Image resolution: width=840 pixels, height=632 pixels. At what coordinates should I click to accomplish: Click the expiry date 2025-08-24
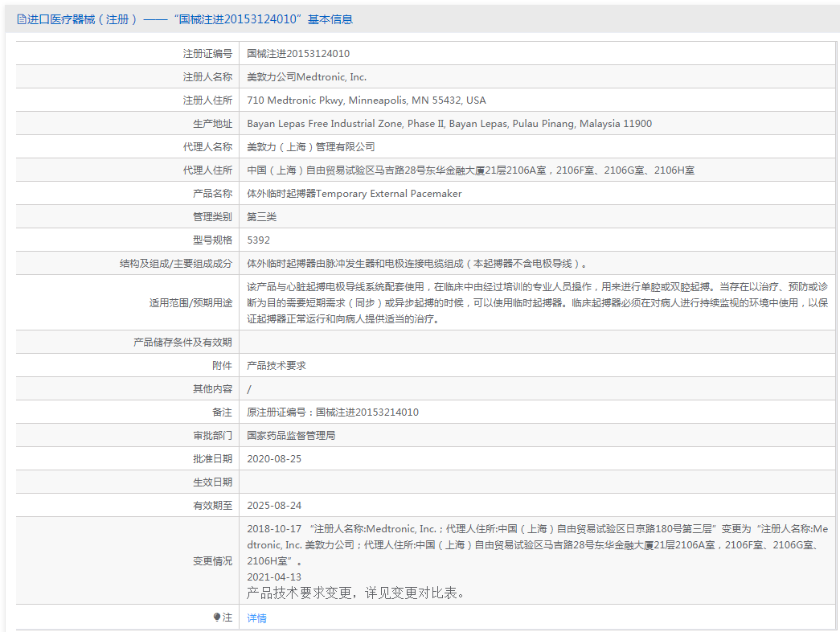[274, 506]
